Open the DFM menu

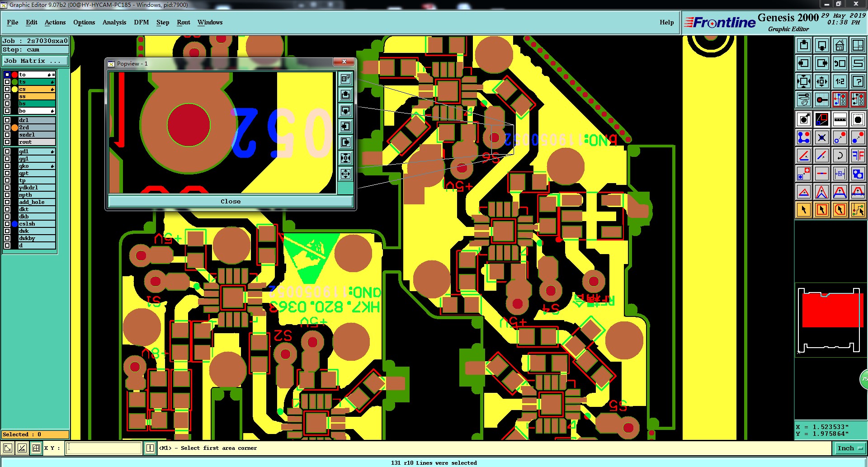pos(142,22)
